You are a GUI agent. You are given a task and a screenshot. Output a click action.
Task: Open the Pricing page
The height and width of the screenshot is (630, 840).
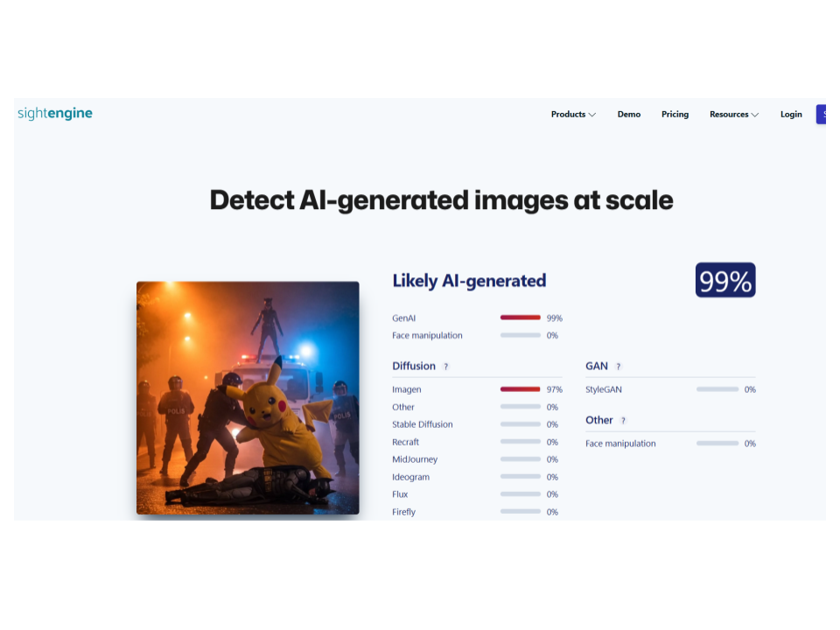[675, 115]
